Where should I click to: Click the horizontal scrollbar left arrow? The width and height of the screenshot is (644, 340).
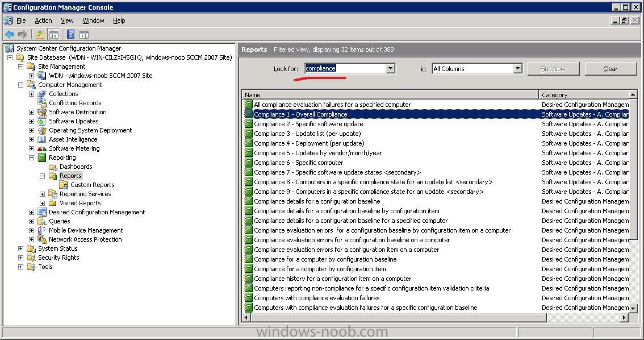246,317
